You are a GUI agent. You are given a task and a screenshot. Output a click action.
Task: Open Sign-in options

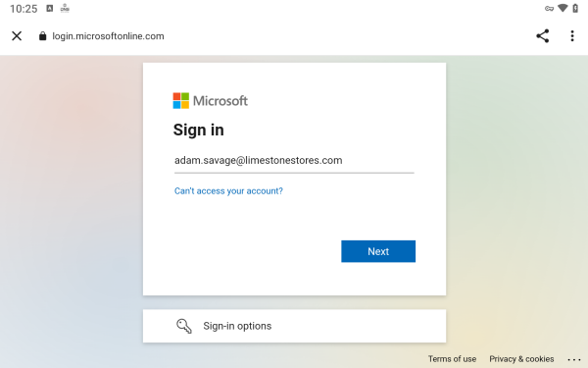click(294, 326)
